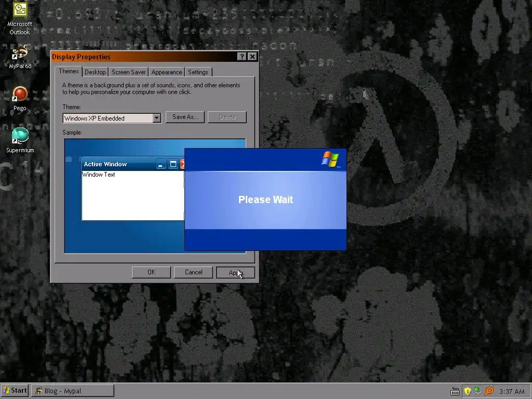Click Cancel in Display Properties
This screenshot has height=399, width=532.
click(193, 272)
